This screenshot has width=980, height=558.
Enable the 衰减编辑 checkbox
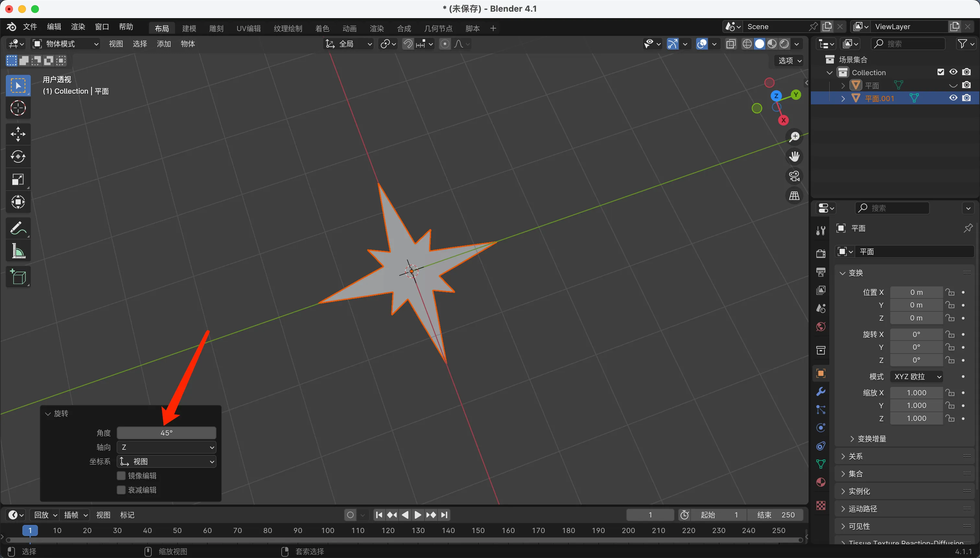[121, 490]
